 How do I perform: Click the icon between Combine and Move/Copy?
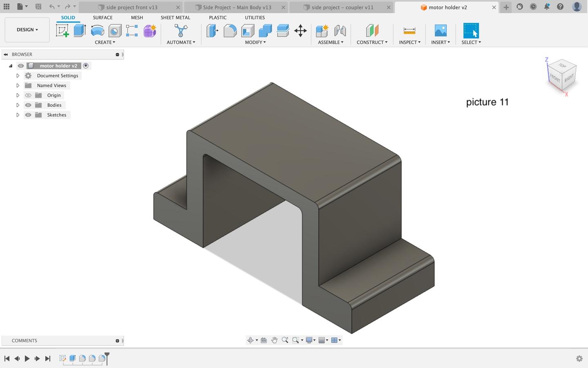coord(283,31)
